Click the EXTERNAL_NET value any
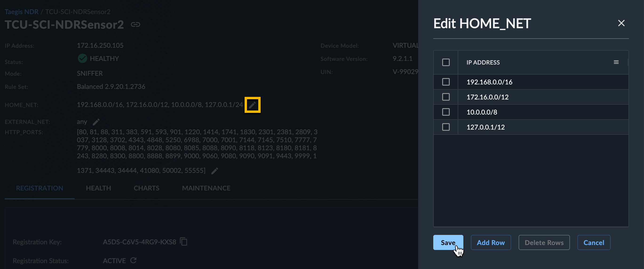 click(82, 122)
